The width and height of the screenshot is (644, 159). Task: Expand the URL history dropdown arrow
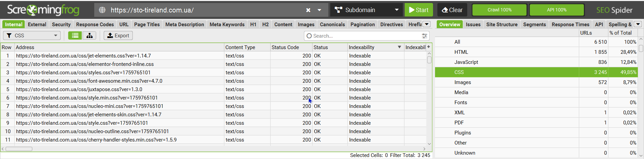tap(319, 10)
